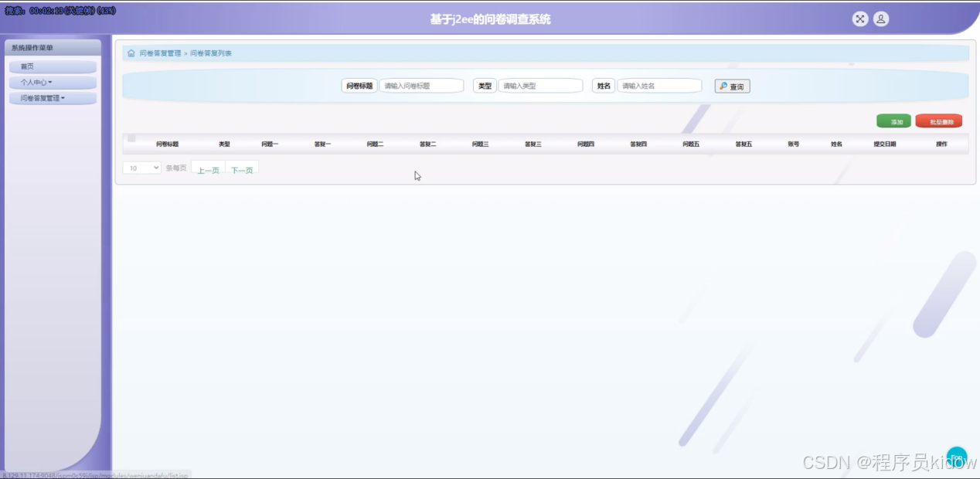Click the fullscreen expand icon in header

[860, 19]
